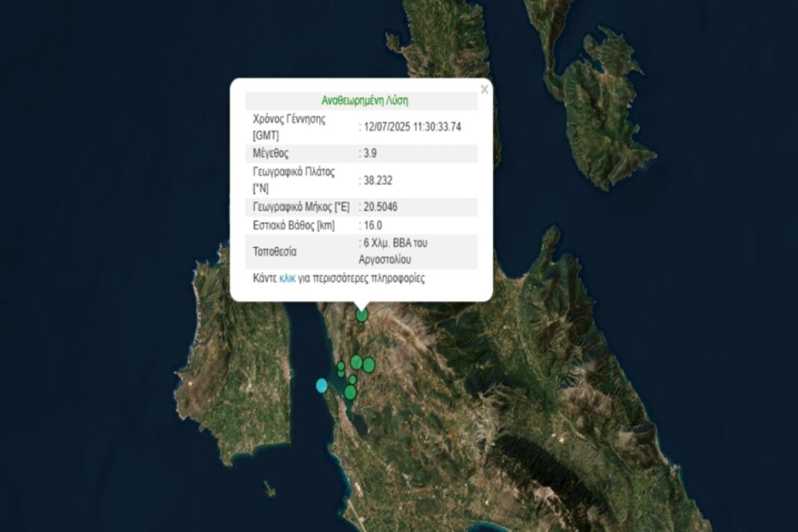Image resolution: width=798 pixels, height=532 pixels.
Task: Pick the lowest green marker in the cluster
Action: (350, 392)
